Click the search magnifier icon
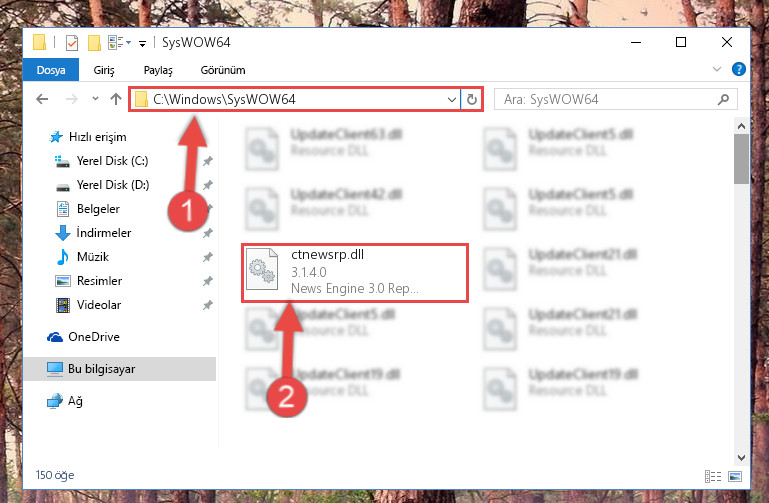769x503 pixels. click(723, 100)
